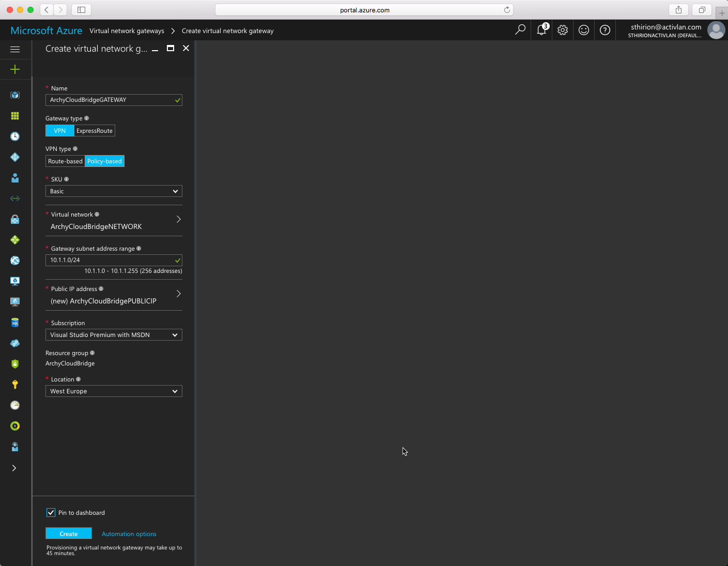728x566 pixels.
Task: Click Safari share button
Action: point(678,9)
